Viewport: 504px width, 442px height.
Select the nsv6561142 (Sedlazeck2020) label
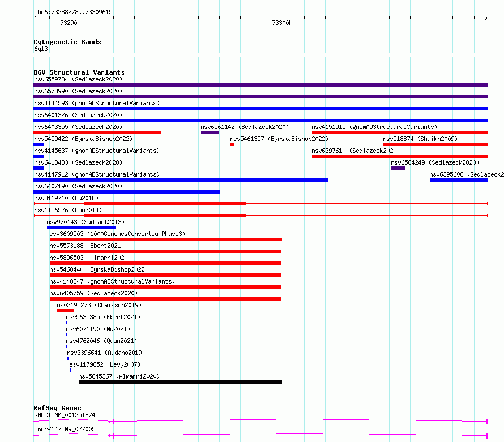tap(245, 127)
